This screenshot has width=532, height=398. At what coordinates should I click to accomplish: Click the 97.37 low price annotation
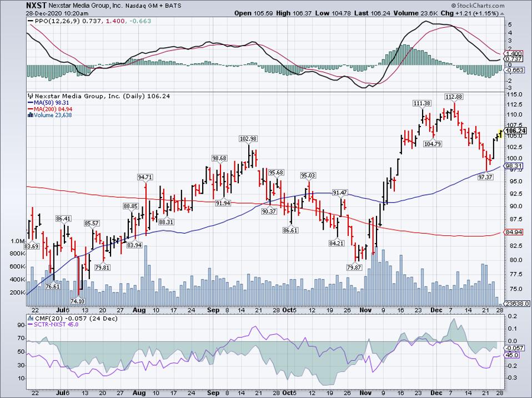[485, 177]
